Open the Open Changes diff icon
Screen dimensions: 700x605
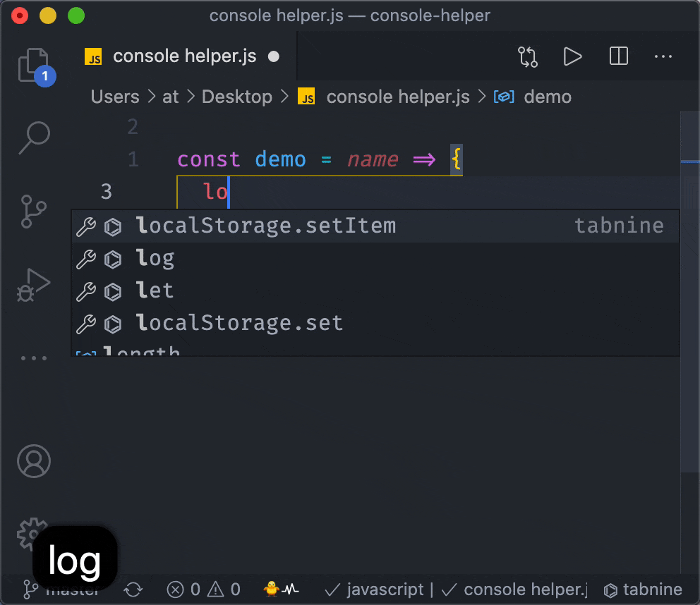click(528, 56)
